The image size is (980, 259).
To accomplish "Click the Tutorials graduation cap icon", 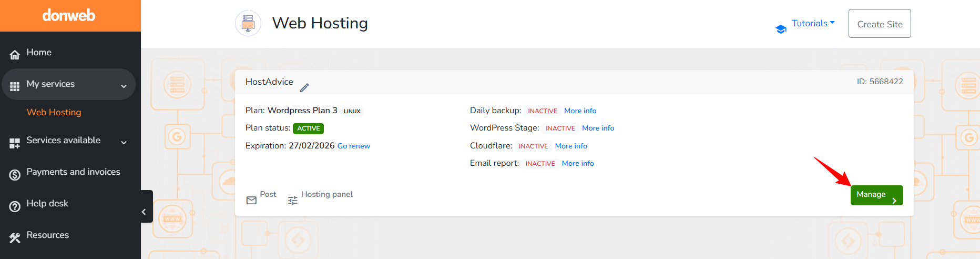I will point(781,29).
